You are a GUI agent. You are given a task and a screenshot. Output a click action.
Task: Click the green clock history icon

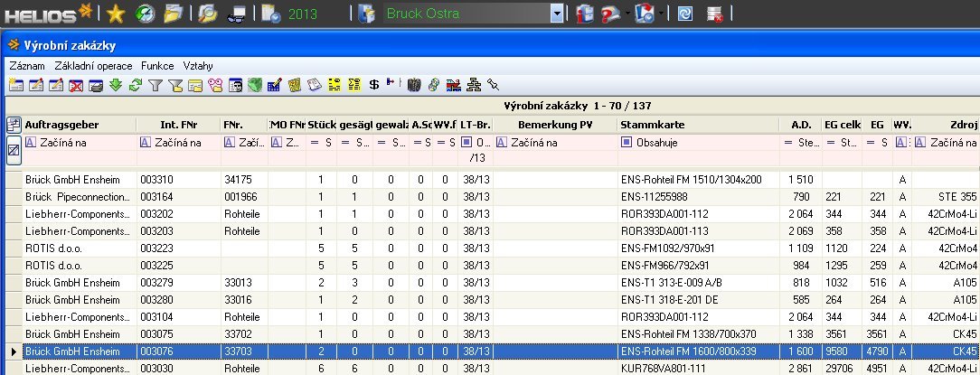(145, 14)
